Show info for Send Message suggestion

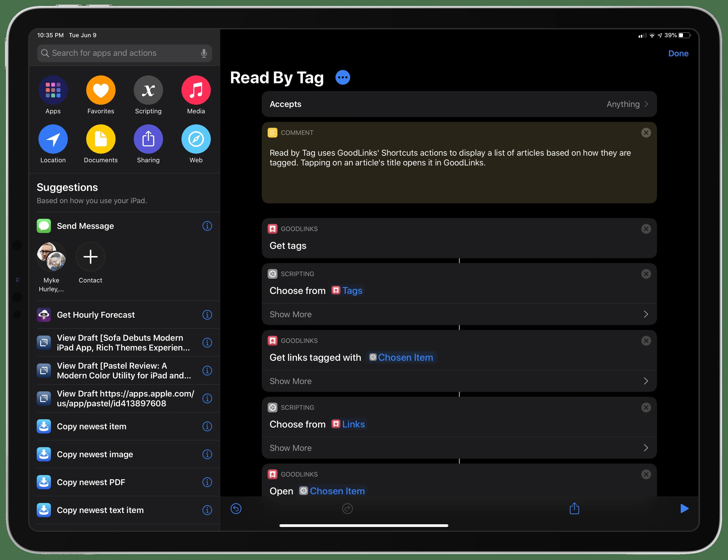click(x=207, y=226)
